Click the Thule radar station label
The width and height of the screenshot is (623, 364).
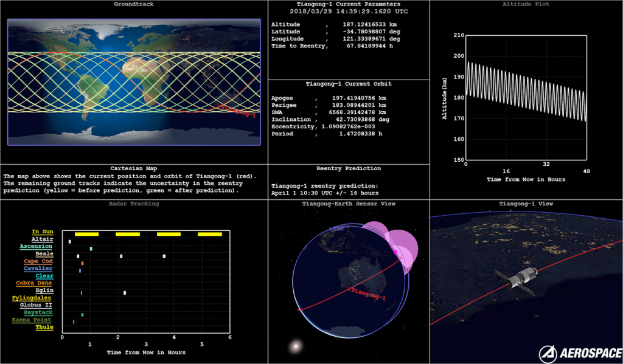44,327
